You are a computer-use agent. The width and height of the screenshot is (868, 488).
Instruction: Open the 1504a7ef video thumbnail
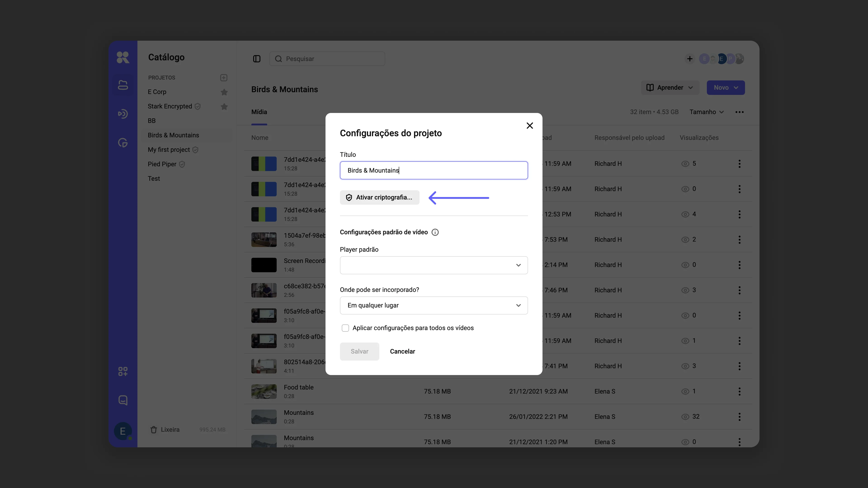pyautogui.click(x=264, y=239)
